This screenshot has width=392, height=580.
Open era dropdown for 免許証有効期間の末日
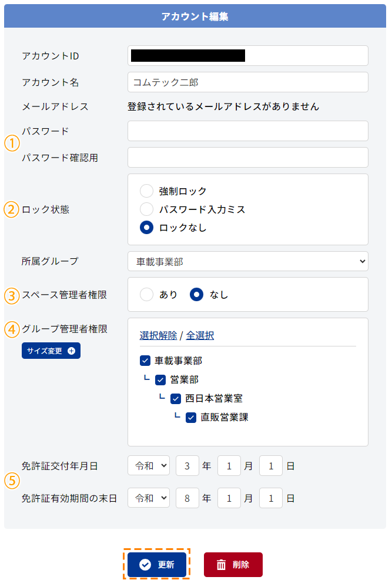pyautogui.click(x=149, y=498)
